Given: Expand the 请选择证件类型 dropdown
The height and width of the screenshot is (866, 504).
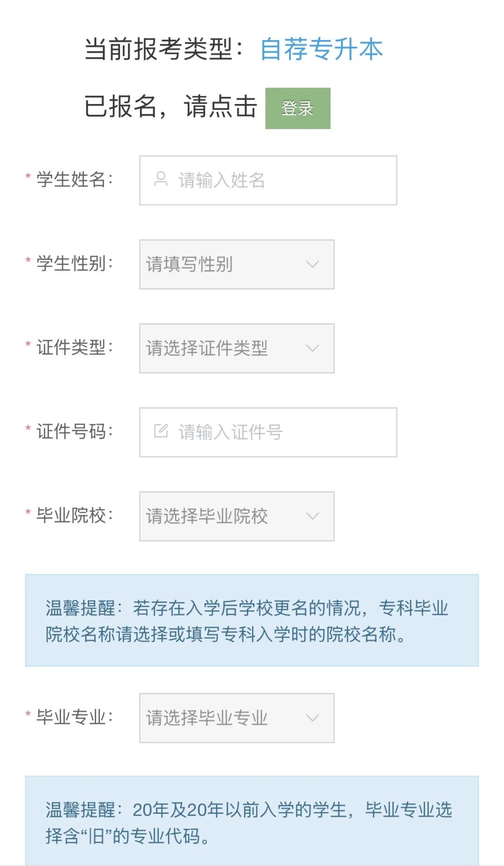Looking at the screenshot, I should pos(224,349).
